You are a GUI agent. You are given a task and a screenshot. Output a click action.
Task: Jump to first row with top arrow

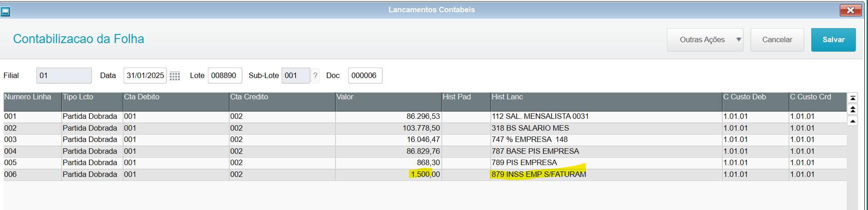[853, 98]
